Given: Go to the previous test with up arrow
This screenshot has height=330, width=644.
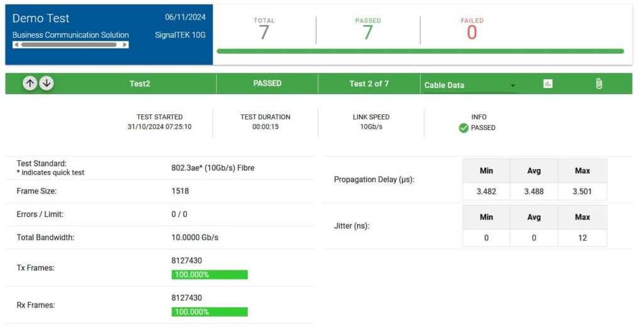Looking at the screenshot, I should [30, 84].
